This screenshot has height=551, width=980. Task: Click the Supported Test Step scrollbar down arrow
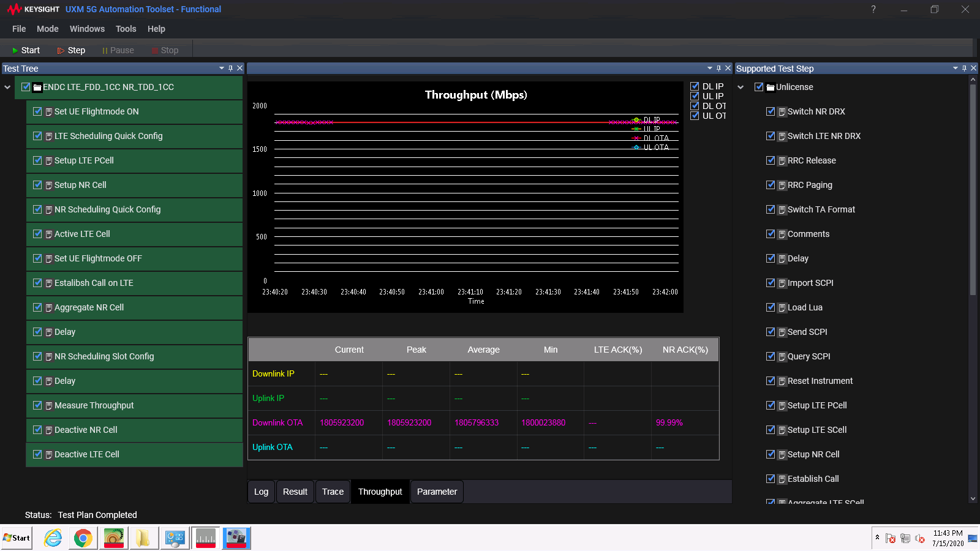tap(973, 499)
